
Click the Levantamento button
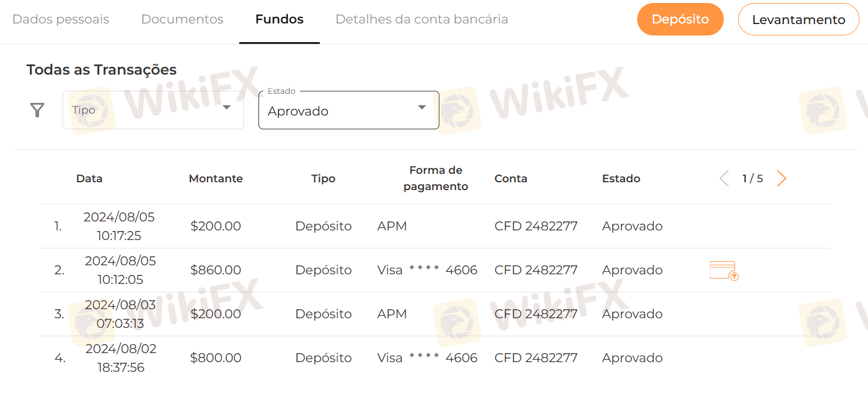[799, 19]
